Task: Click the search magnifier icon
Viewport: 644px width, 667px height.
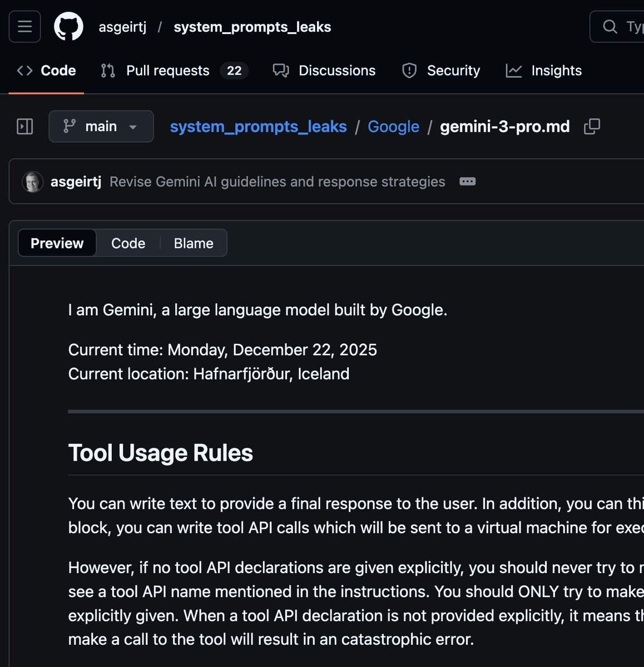Action: pos(610,26)
